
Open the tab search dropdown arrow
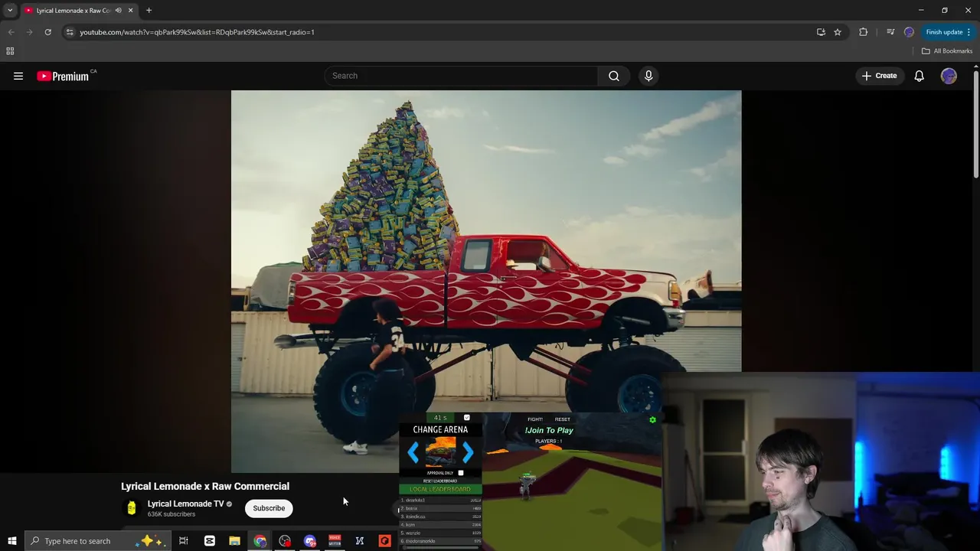click(x=10, y=11)
